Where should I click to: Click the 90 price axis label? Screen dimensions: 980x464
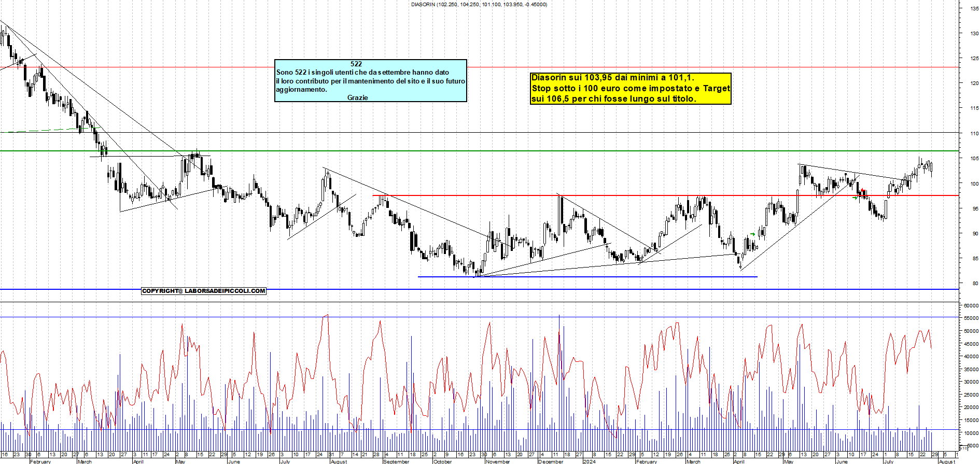click(976, 234)
